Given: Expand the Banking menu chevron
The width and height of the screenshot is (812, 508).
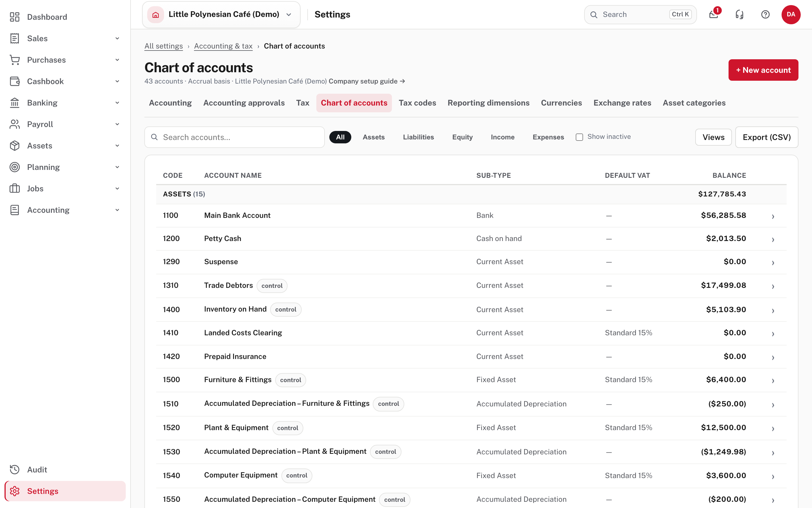Looking at the screenshot, I should click(117, 103).
